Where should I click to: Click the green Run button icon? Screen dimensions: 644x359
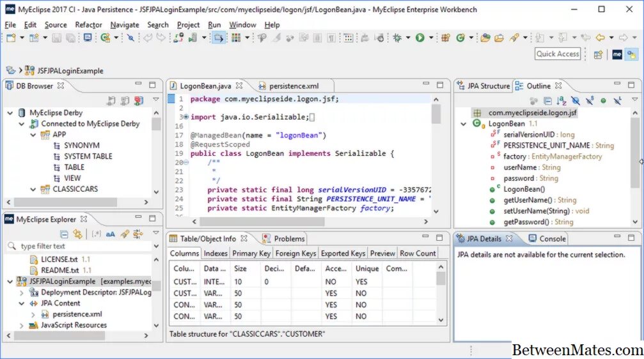420,38
